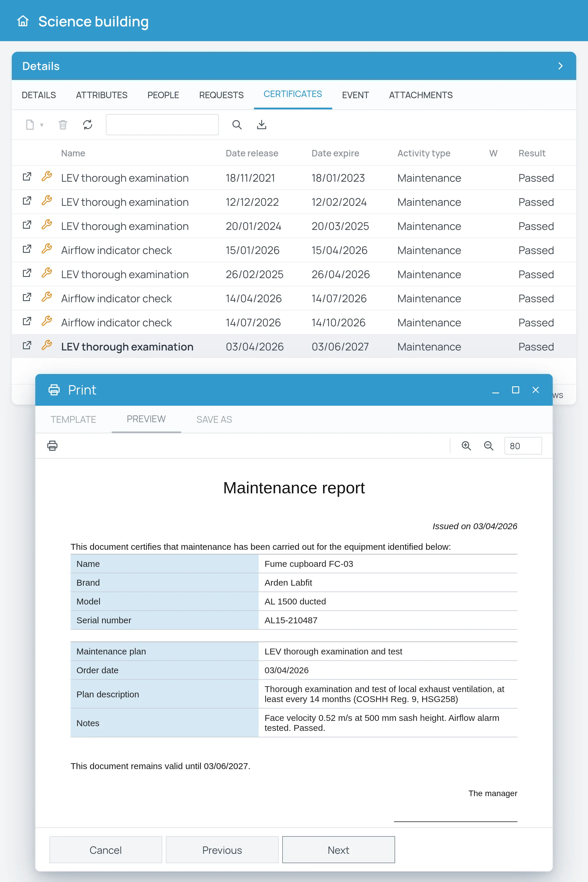Open the SAVE AS tab
This screenshot has height=882, width=588.
pos(214,419)
